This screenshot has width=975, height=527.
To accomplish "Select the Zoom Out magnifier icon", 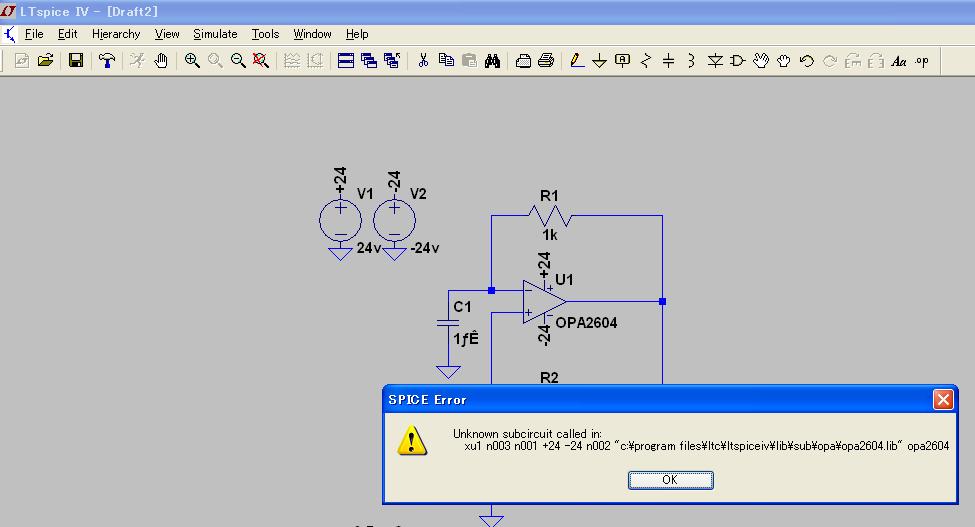I will click(238, 60).
